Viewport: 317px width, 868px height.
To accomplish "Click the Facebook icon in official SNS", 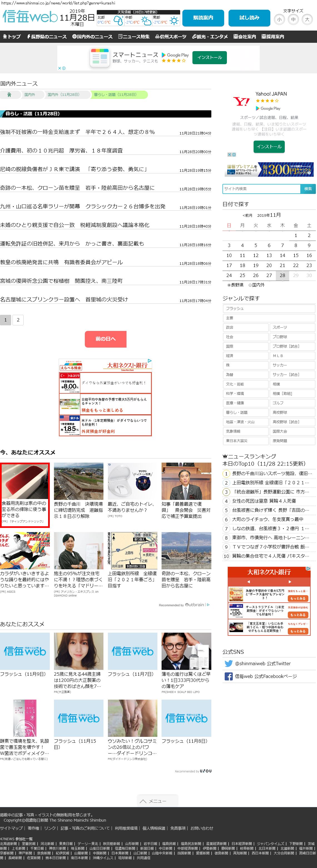I will click(x=228, y=676).
